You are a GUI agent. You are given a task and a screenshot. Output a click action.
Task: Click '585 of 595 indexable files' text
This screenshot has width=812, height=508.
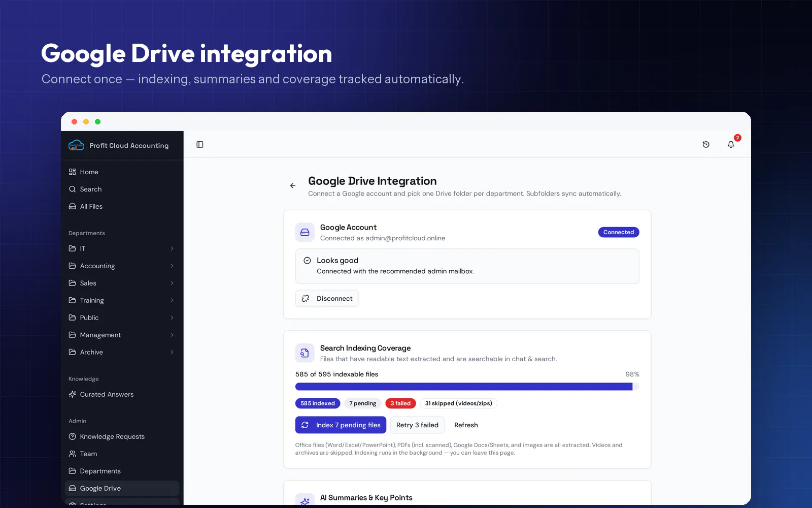(336, 374)
